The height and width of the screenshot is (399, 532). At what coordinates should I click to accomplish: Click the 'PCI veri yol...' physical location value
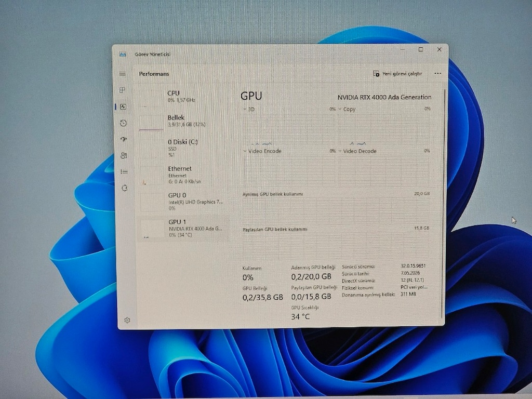point(414,287)
